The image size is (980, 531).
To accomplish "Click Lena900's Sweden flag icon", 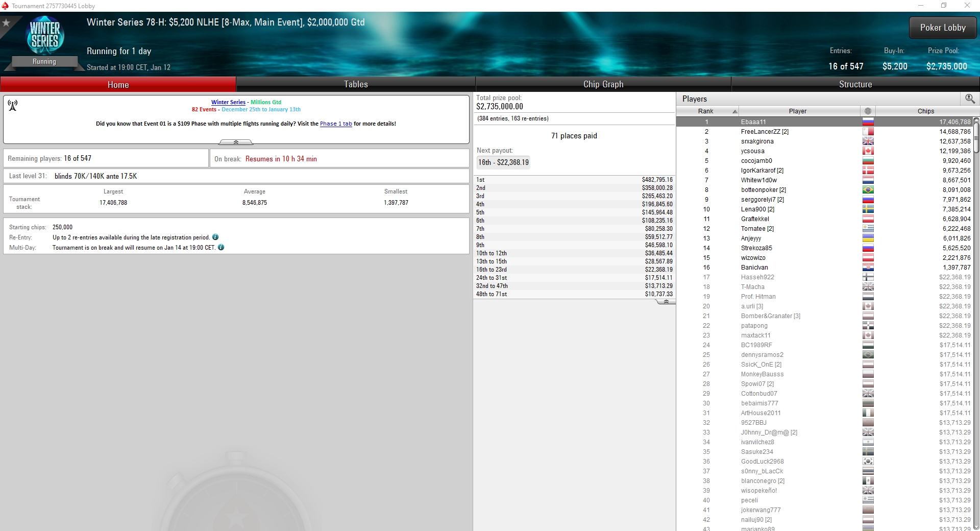I will (868, 209).
